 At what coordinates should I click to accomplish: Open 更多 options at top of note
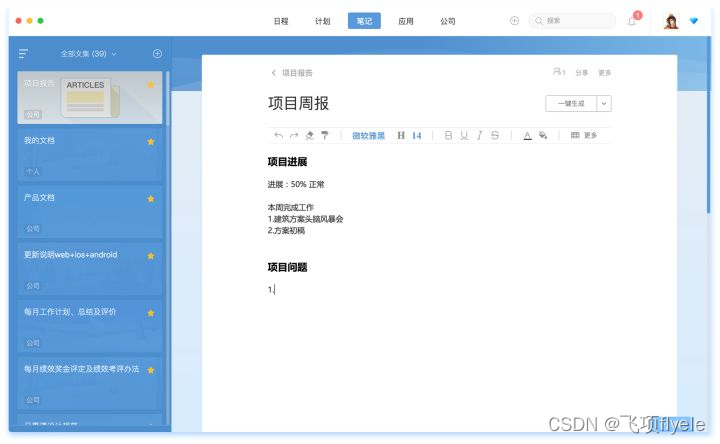[x=605, y=73]
